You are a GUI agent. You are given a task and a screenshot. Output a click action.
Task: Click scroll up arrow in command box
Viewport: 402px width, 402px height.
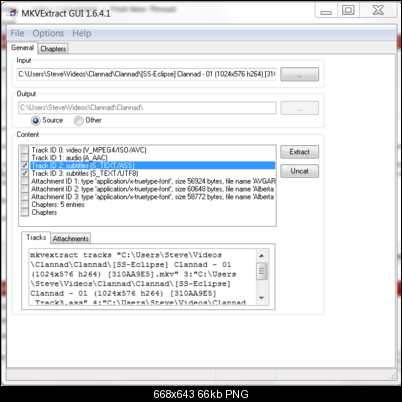point(262,256)
